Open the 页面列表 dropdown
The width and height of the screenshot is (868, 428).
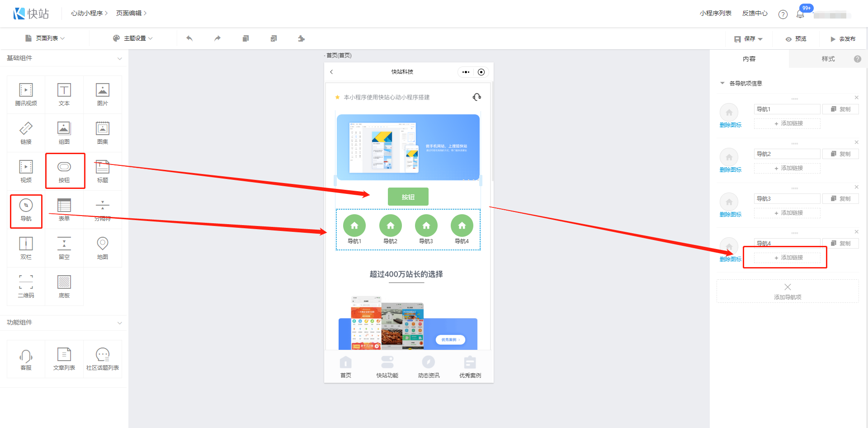pos(46,38)
